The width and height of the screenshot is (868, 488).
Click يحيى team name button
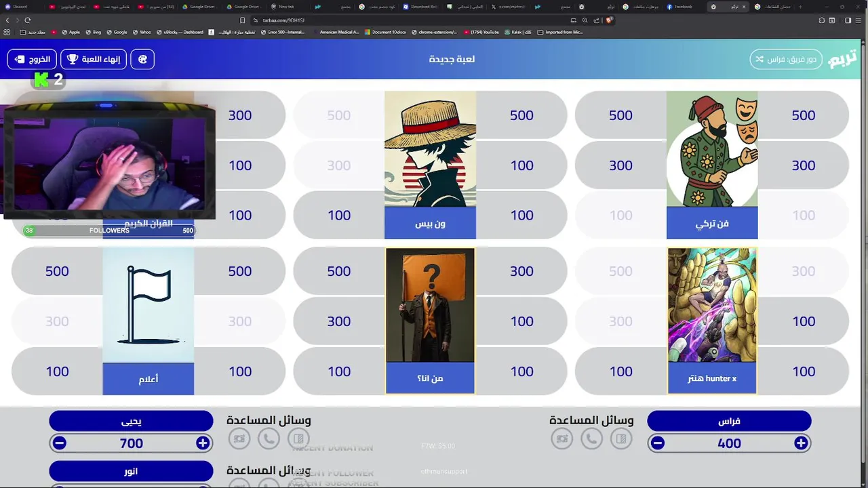point(131,421)
